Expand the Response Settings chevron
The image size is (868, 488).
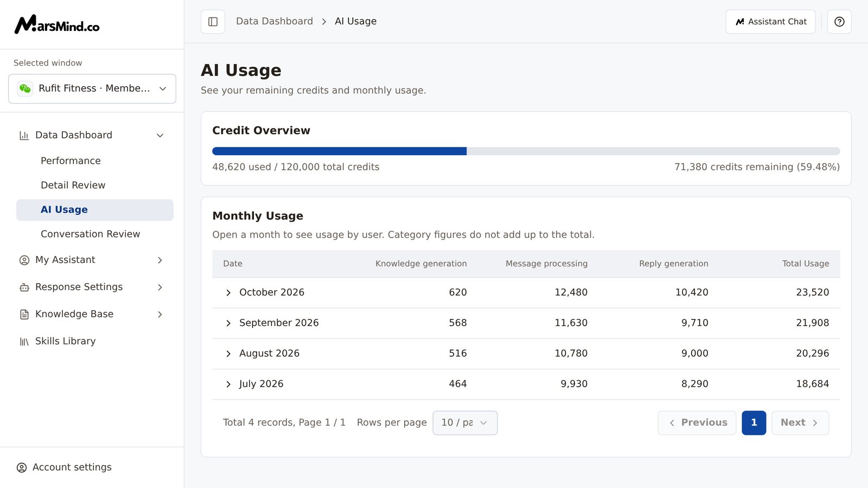click(x=160, y=287)
